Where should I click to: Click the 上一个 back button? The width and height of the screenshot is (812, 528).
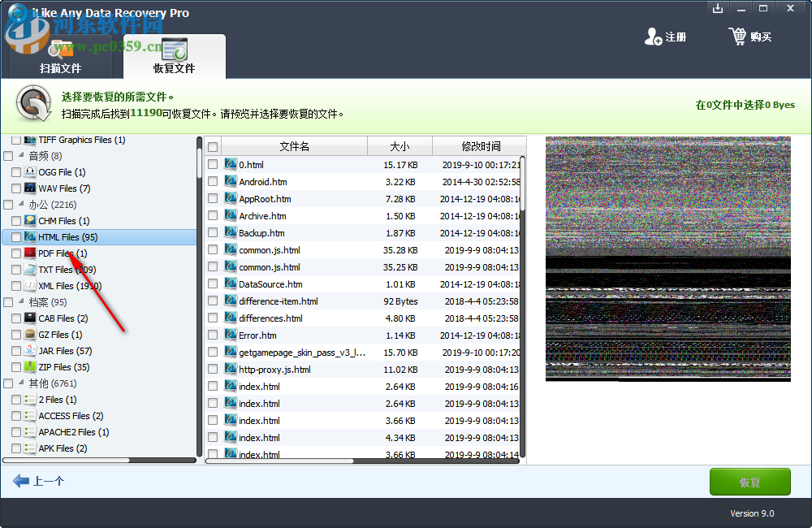(37, 481)
